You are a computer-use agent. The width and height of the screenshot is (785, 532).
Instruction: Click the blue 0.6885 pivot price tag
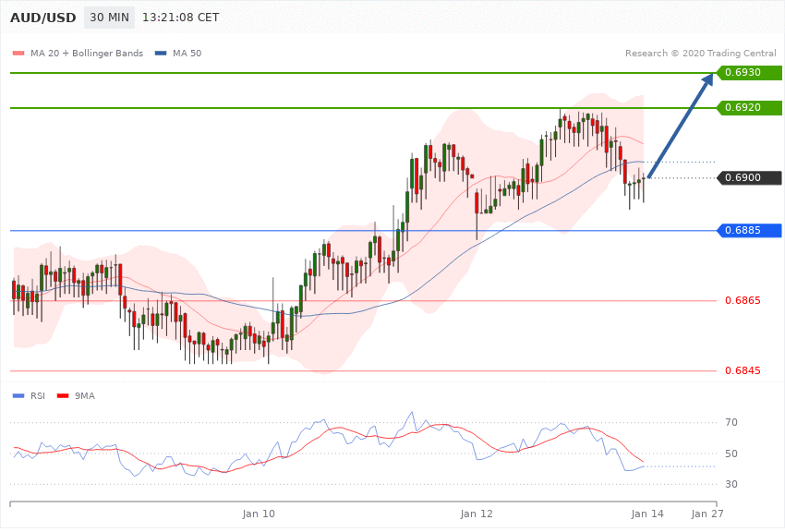click(x=750, y=230)
